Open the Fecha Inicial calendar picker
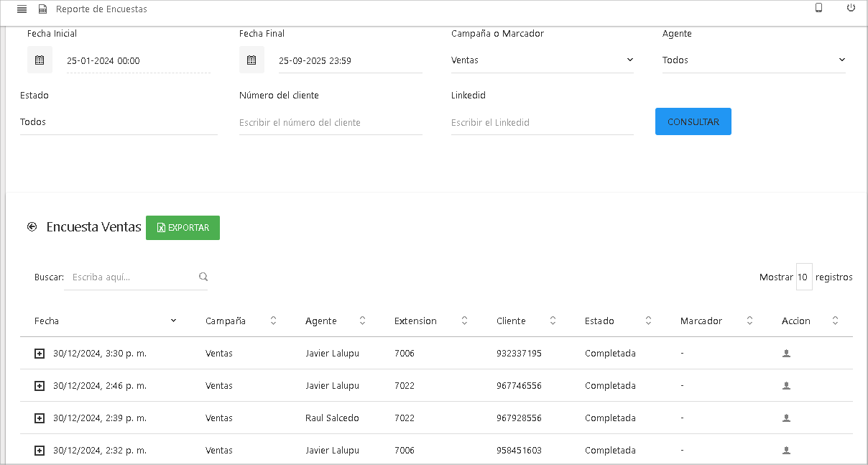The width and height of the screenshot is (868, 465). [x=40, y=60]
